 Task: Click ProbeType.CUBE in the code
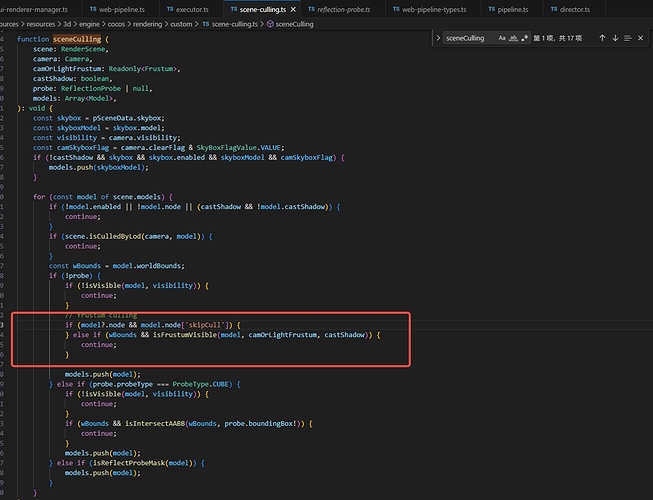coord(201,384)
